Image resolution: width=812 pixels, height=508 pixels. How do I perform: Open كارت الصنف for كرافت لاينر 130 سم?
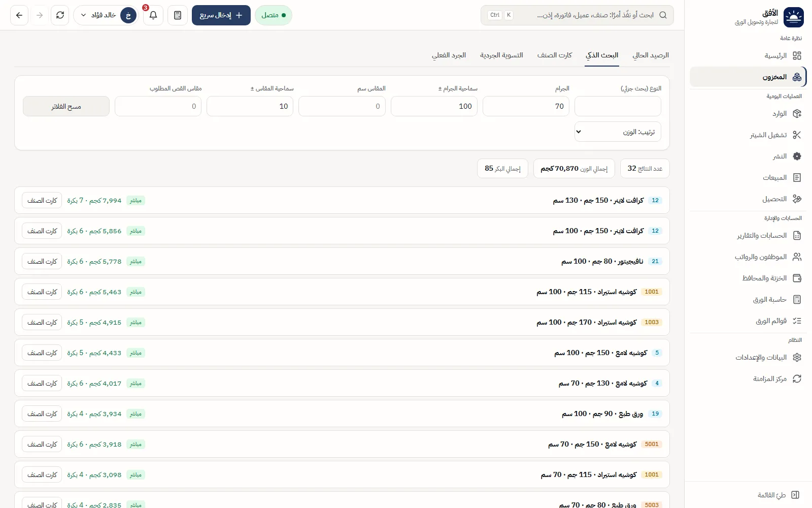(x=42, y=200)
